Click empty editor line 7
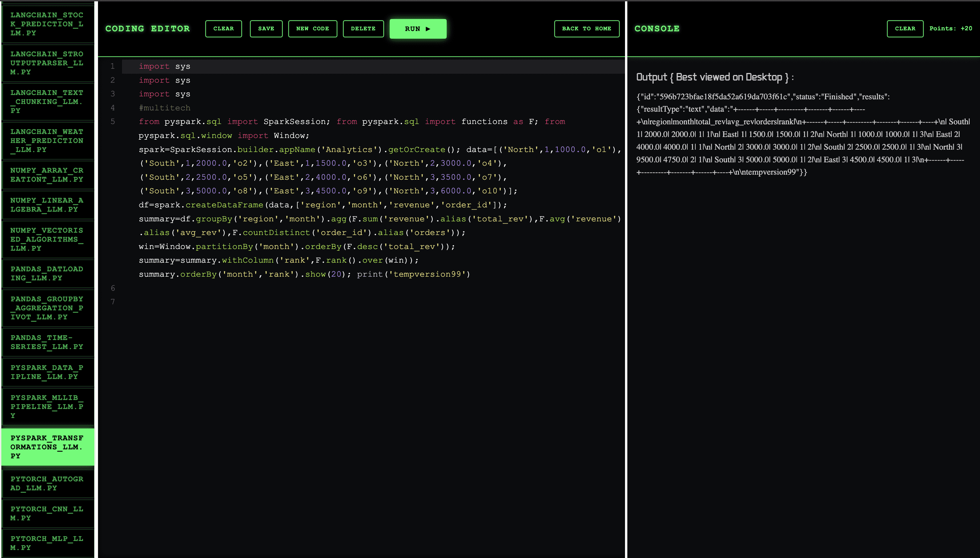 pos(373,302)
